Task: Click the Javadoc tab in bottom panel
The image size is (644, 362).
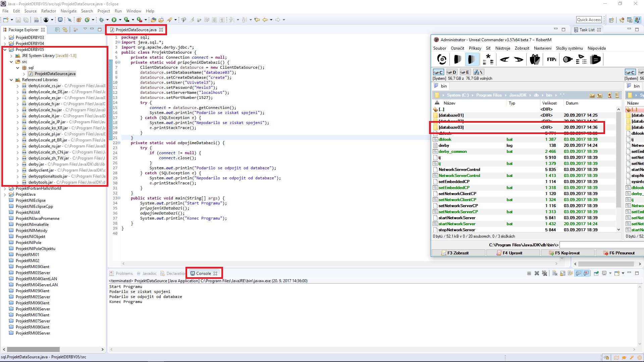Action: 150,273
